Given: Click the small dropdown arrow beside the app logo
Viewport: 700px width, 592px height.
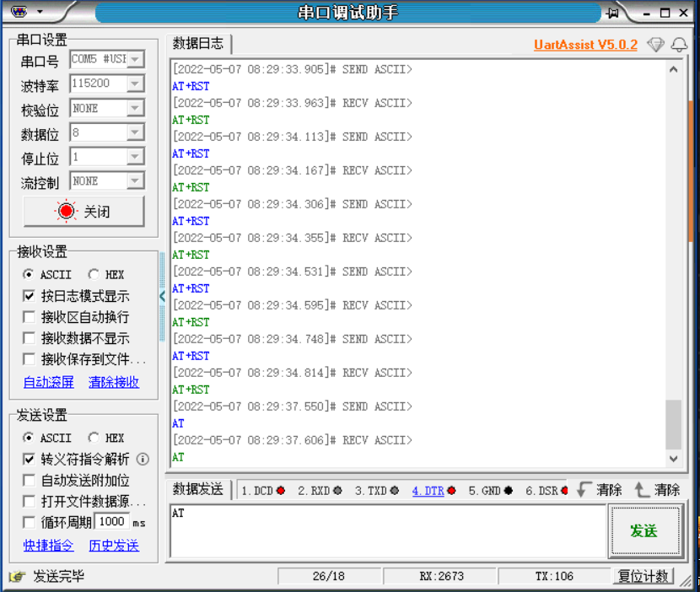Looking at the screenshot, I should pyautogui.click(x=40, y=12).
